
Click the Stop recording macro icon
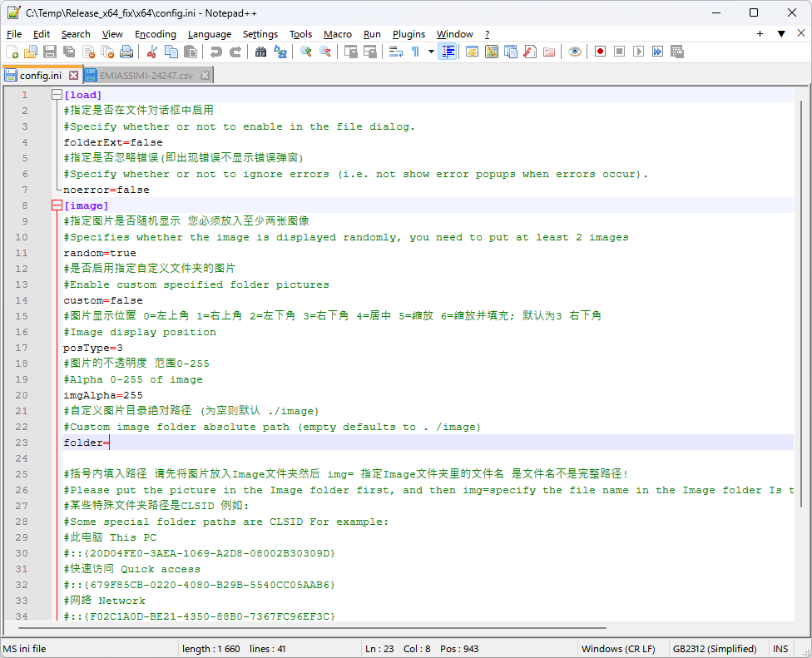(x=619, y=52)
